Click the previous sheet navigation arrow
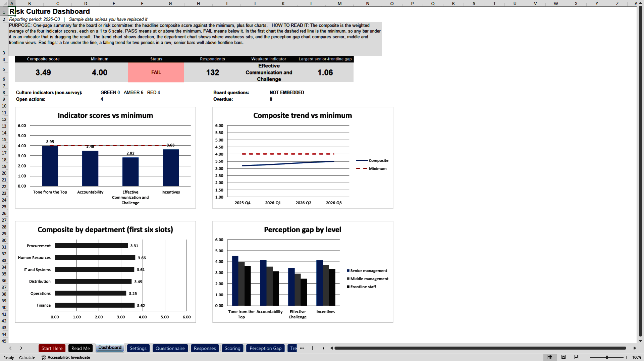Image resolution: width=644 pixels, height=361 pixels. click(10, 348)
